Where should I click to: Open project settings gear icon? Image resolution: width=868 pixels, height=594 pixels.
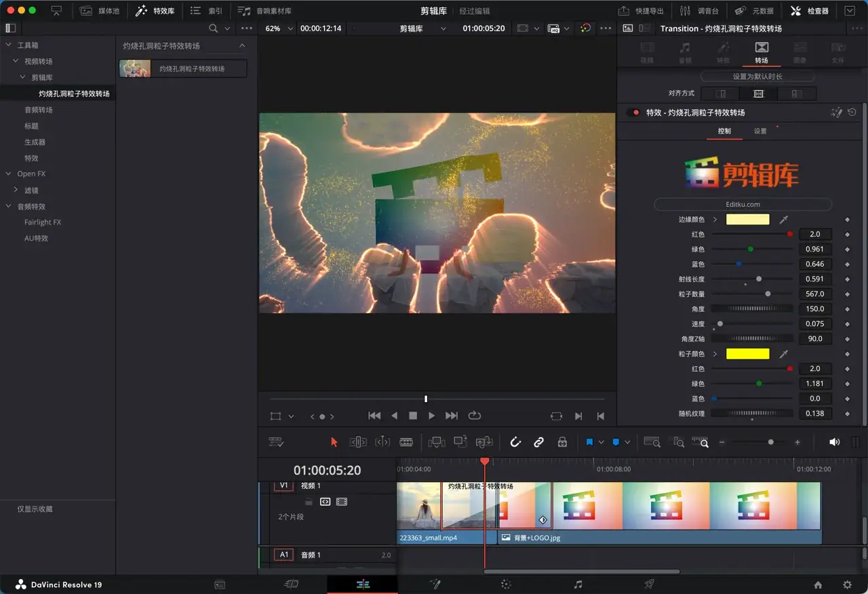coord(847,585)
